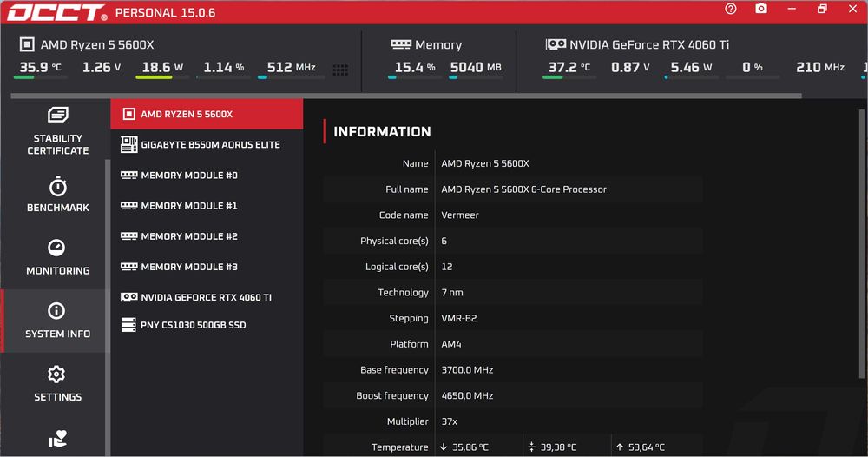Click the RAM icon of Memory Module #3

(x=129, y=267)
